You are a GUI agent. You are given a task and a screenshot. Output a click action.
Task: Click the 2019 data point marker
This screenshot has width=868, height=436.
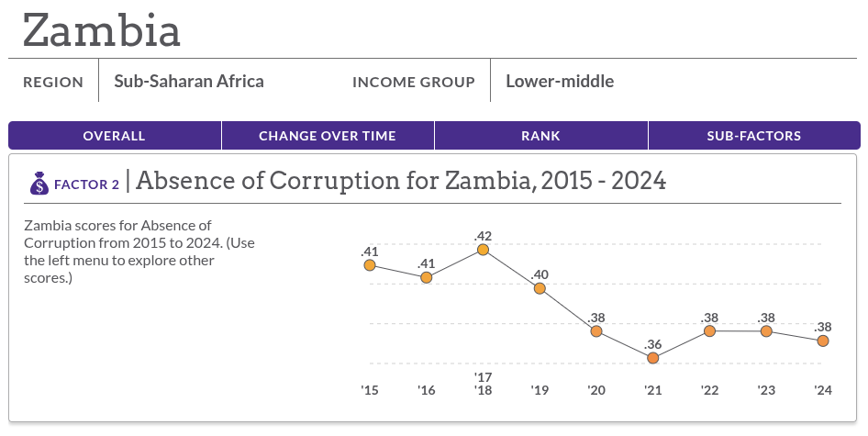click(540, 288)
